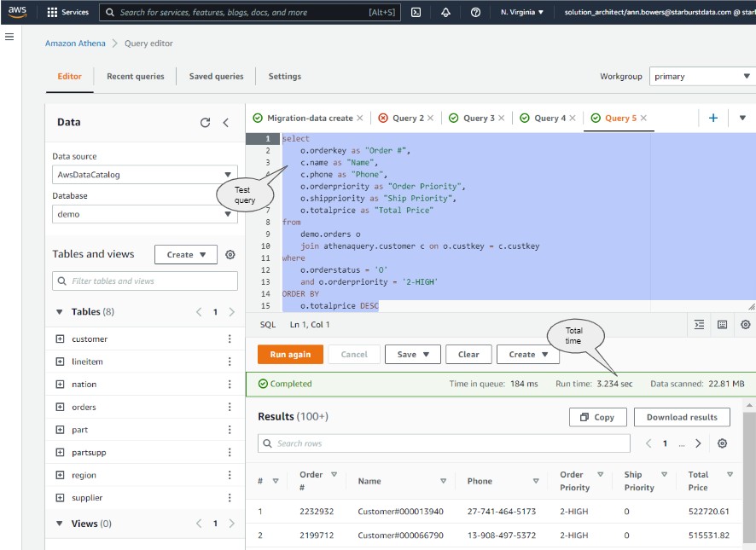Screen dimensions: 756x550
Task: Open results table settings gear
Action: (x=722, y=443)
